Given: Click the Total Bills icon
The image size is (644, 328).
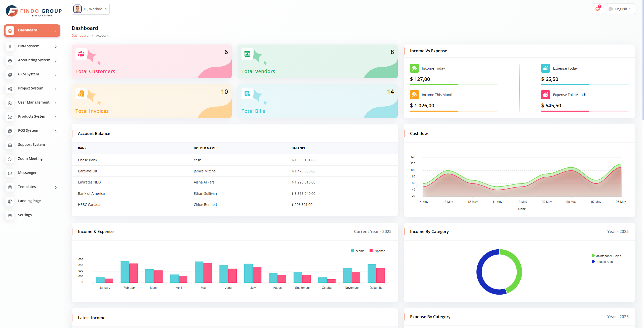Looking at the screenshot, I should click(x=247, y=93).
